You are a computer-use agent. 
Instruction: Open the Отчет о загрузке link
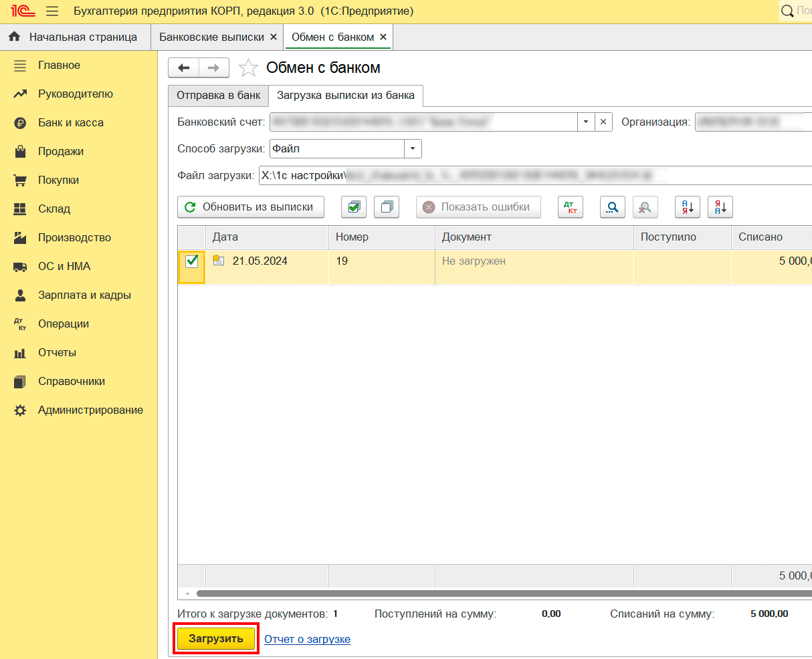click(307, 640)
